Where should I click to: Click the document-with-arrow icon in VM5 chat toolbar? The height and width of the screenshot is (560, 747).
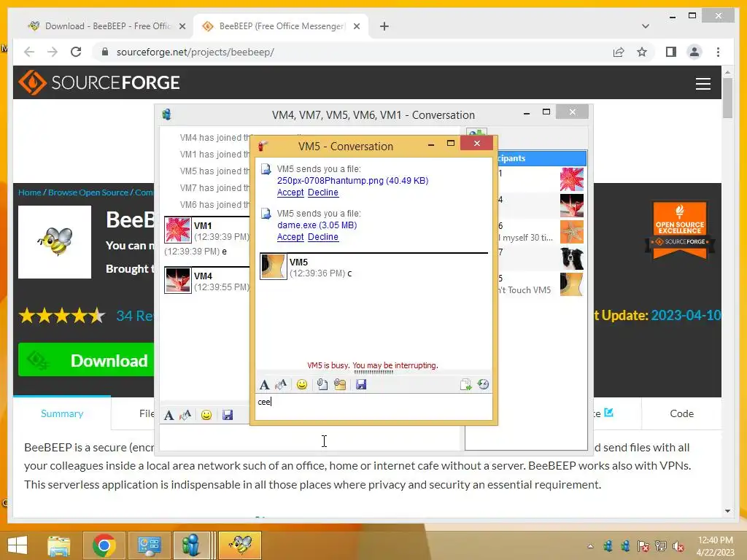[x=465, y=384]
